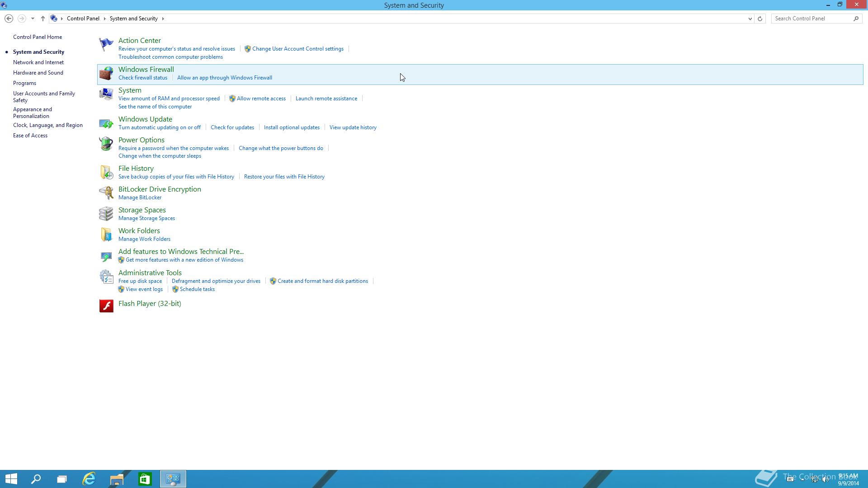Click View event logs link
This screenshot has width=868, height=488.
[x=144, y=289]
